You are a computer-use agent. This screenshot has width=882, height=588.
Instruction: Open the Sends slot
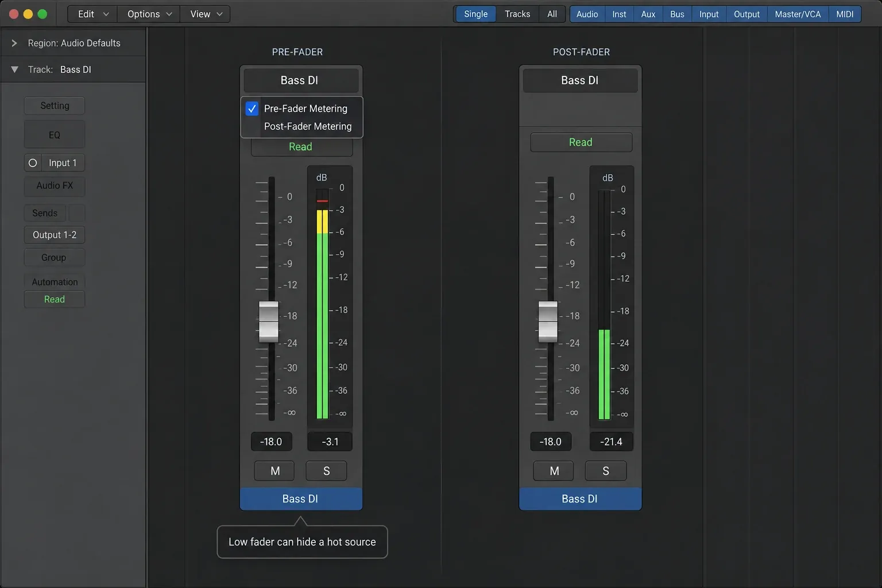(45, 213)
